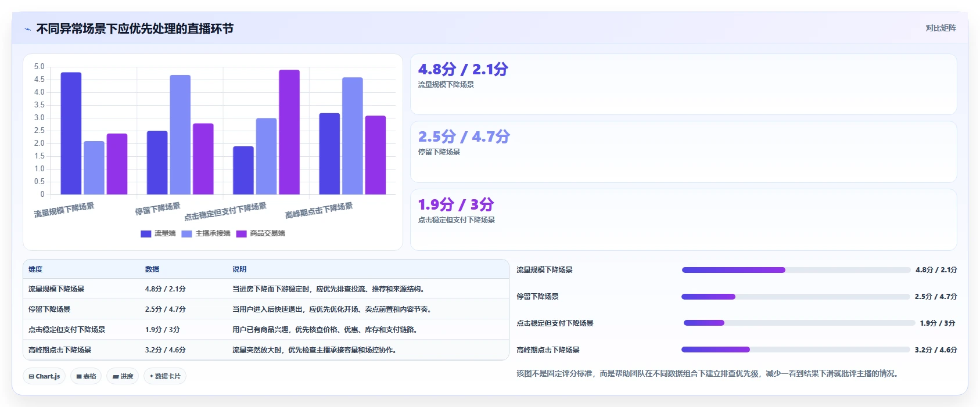Click the 维度 table column header
980x407 pixels.
(x=35, y=269)
